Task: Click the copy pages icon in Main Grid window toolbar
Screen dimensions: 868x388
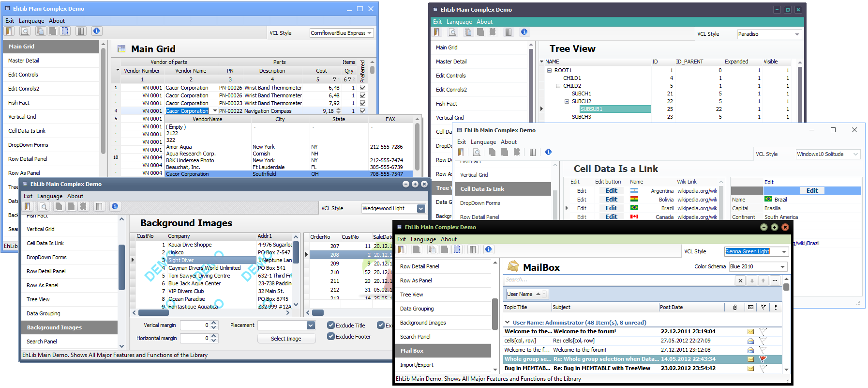Action: coord(41,31)
